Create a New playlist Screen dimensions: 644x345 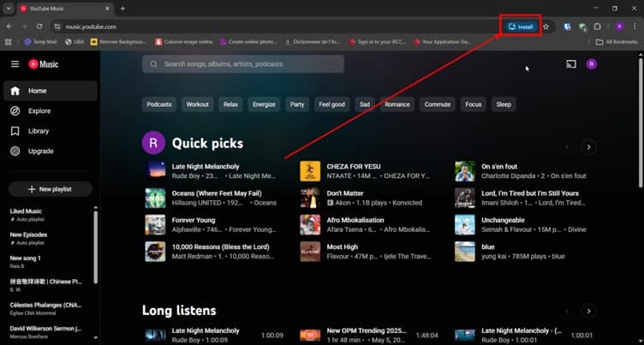[x=51, y=189]
